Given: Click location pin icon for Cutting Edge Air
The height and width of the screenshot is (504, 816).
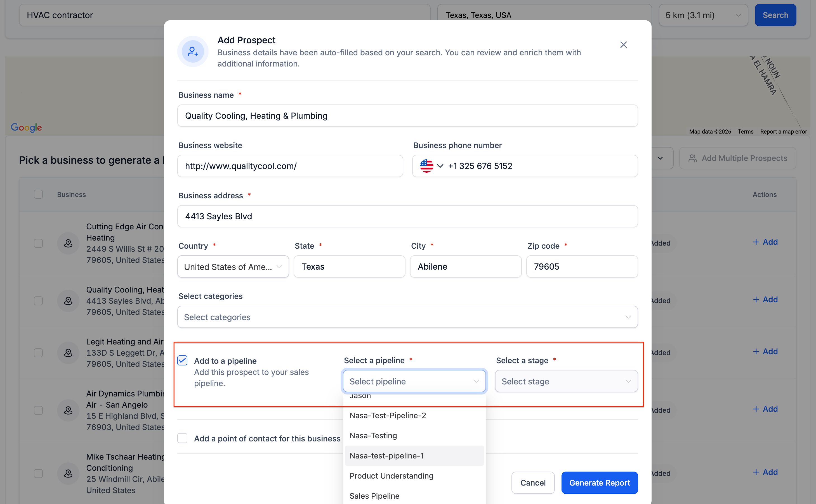Looking at the screenshot, I should (68, 243).
